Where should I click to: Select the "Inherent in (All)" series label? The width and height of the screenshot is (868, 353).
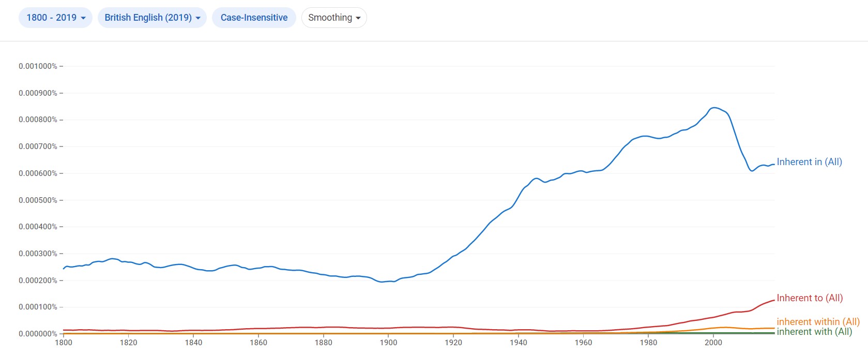click(809, 162)
